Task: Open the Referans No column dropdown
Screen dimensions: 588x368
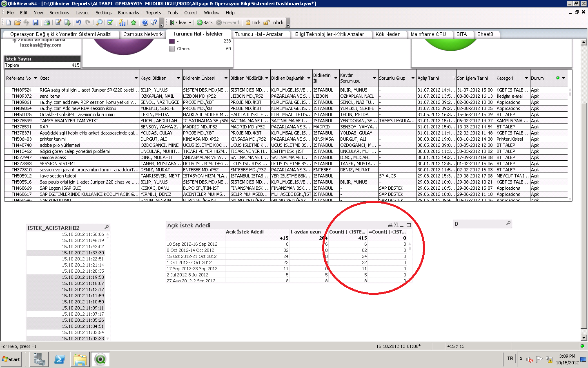Action: pyautogui.click(x=36, y=78)
